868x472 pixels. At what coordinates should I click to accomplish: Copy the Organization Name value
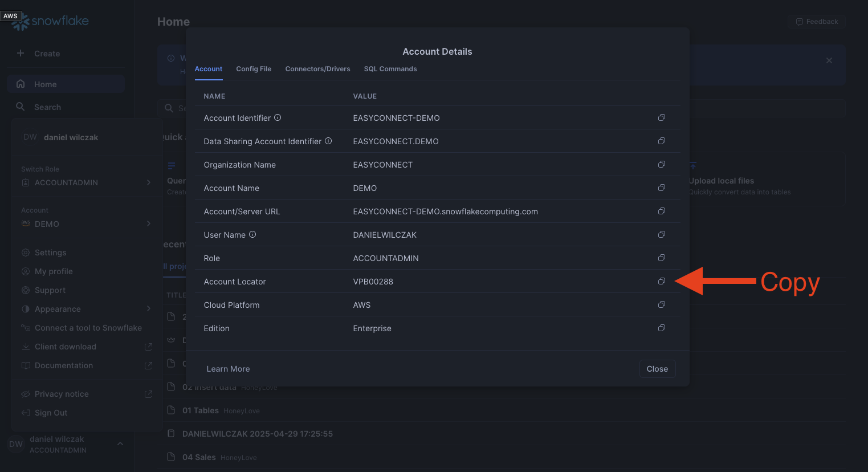coord(661,165)
